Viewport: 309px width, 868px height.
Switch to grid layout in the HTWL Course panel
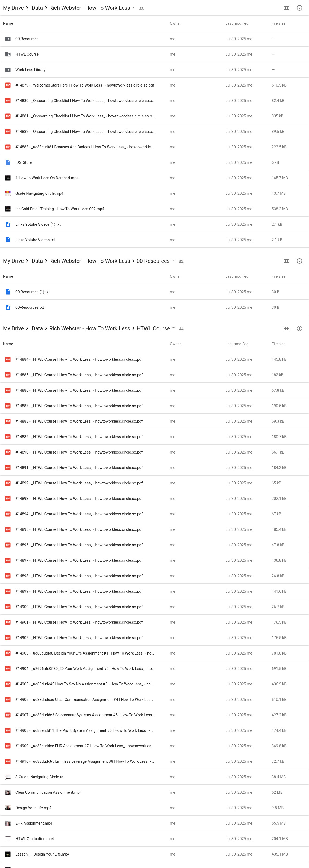click(x=287, y=328)
